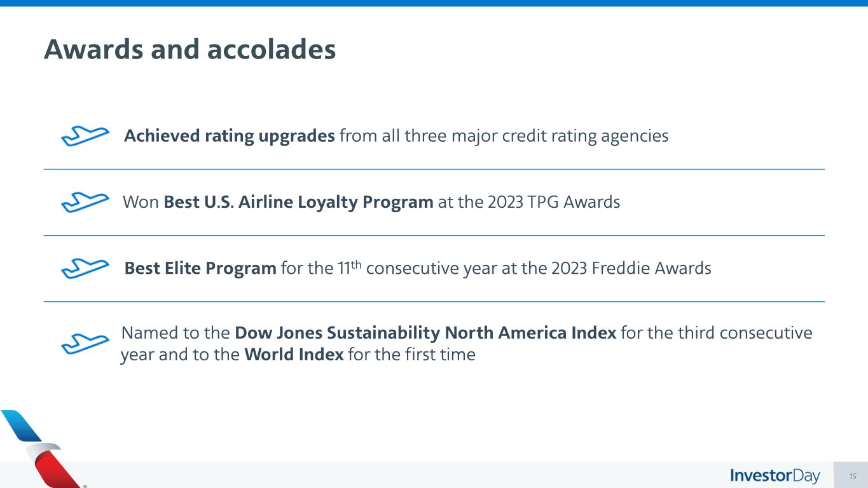Image resolution: width=868 pixels, height=488 pixels.
Task: Click the airplane icon beside Best Elite Program
Action: (x=85, y=268)
